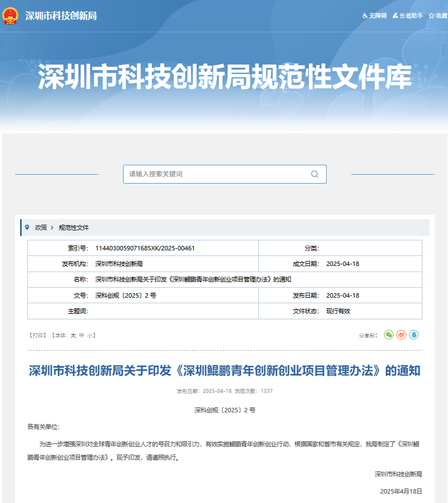448x503 pixels.
Task: Set font size to 小 (small)
Action: [x=89, y=336]
